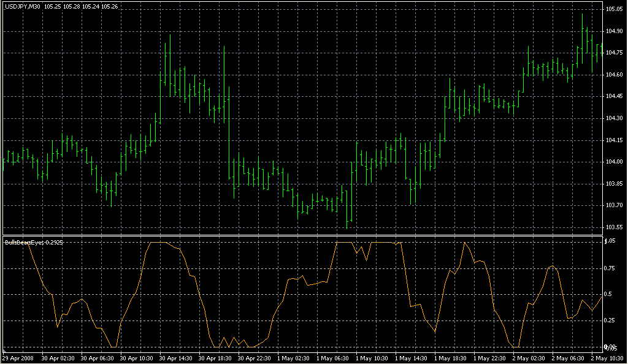The height and width of the screenshot is (364, 628).
Task: Click the 1 May 18:30 time label
Action: [451, 358]
